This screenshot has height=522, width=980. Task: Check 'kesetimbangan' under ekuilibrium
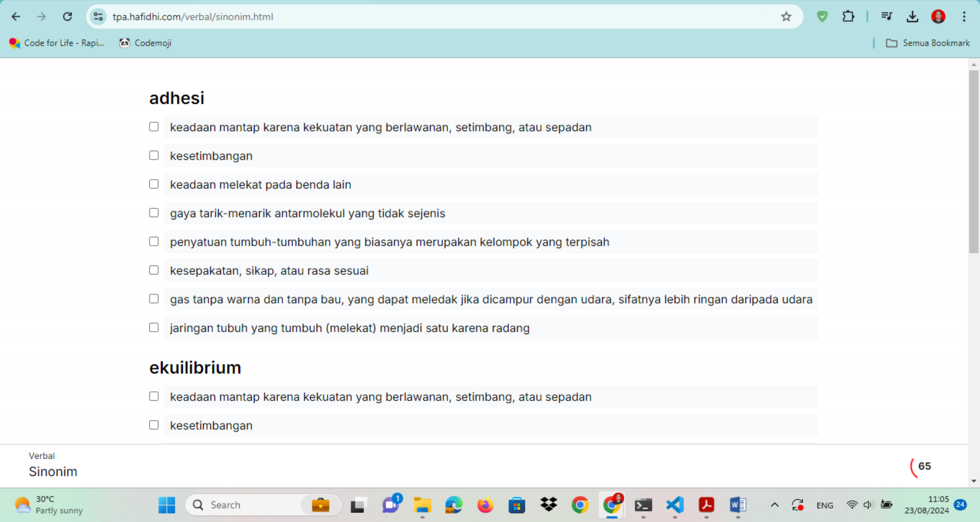tap(154, 425)
